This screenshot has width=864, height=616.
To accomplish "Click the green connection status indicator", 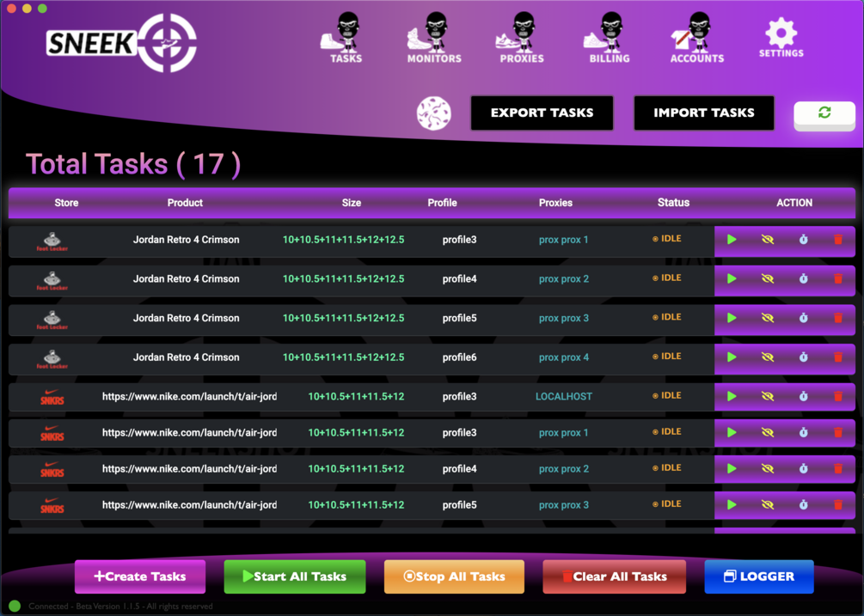I will (x=15, y=606).
